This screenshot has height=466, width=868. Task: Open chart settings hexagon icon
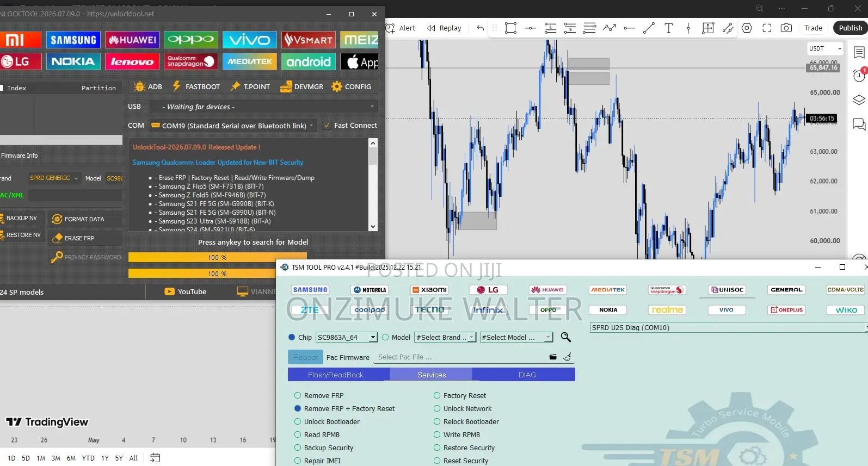[x=747, y=28]
